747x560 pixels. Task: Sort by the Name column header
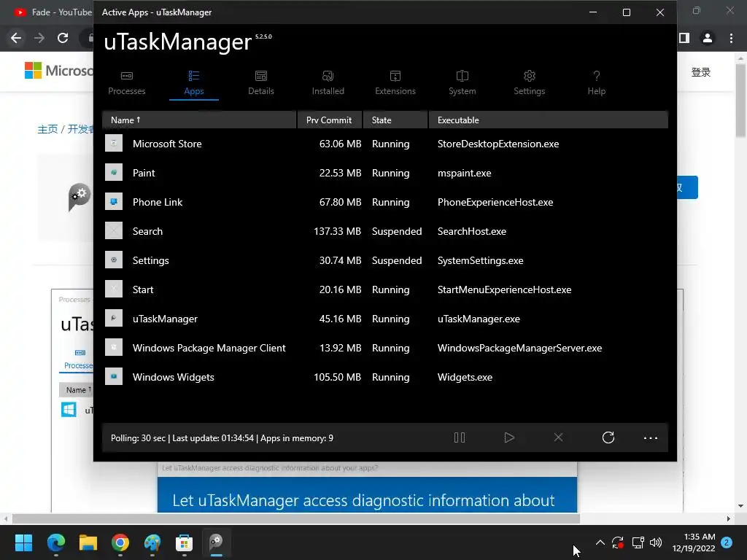pos(199,120)
